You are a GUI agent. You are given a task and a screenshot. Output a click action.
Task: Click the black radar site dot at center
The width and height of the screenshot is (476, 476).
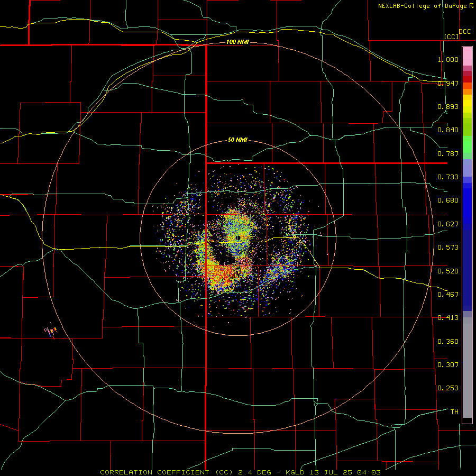click(239, 238)
